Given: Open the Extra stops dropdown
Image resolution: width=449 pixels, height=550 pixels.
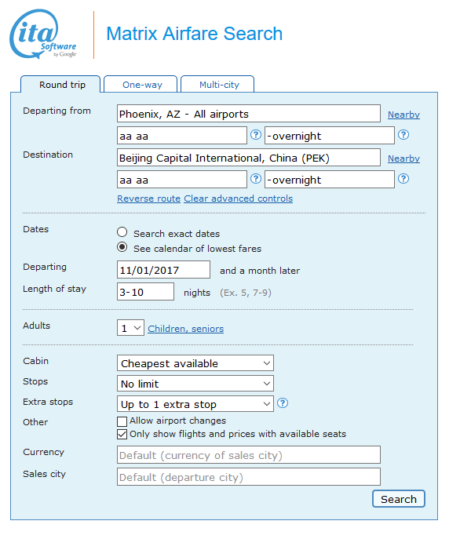Looking at the screenshot, I should pyautogui.click(x=195, y=404).
